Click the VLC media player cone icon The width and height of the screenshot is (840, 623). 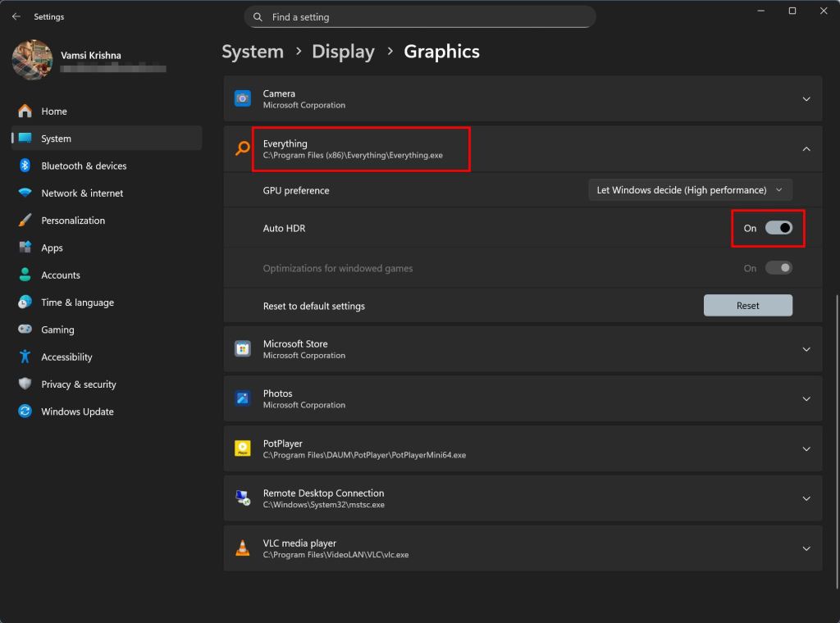point(242,548)
